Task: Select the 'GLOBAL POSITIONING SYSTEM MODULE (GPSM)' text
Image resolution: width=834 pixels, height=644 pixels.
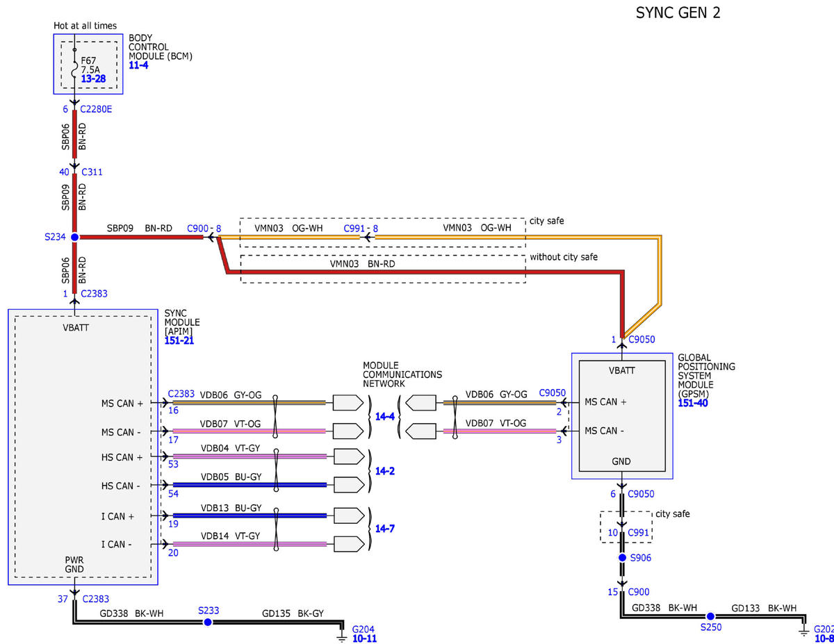Action: tap(707, 376)
